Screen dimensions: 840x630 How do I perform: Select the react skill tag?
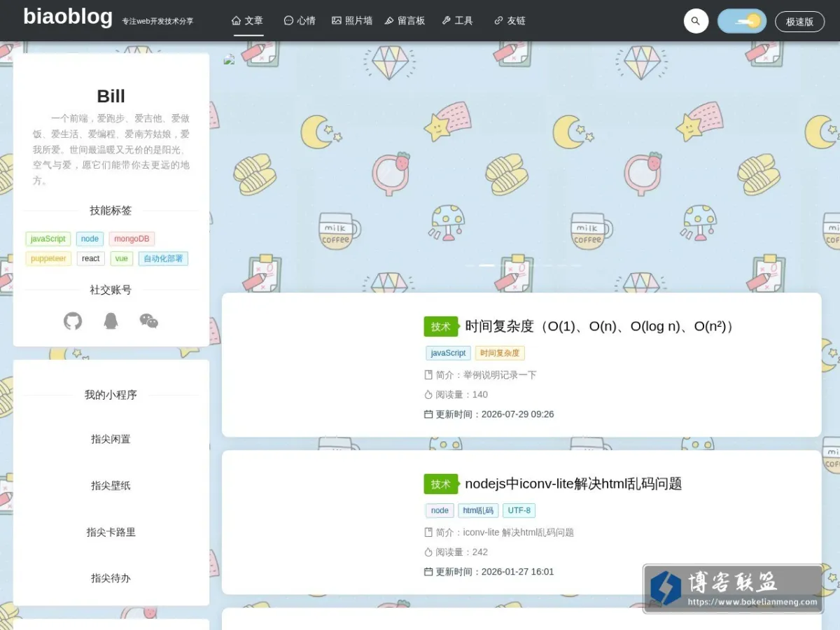91,258
